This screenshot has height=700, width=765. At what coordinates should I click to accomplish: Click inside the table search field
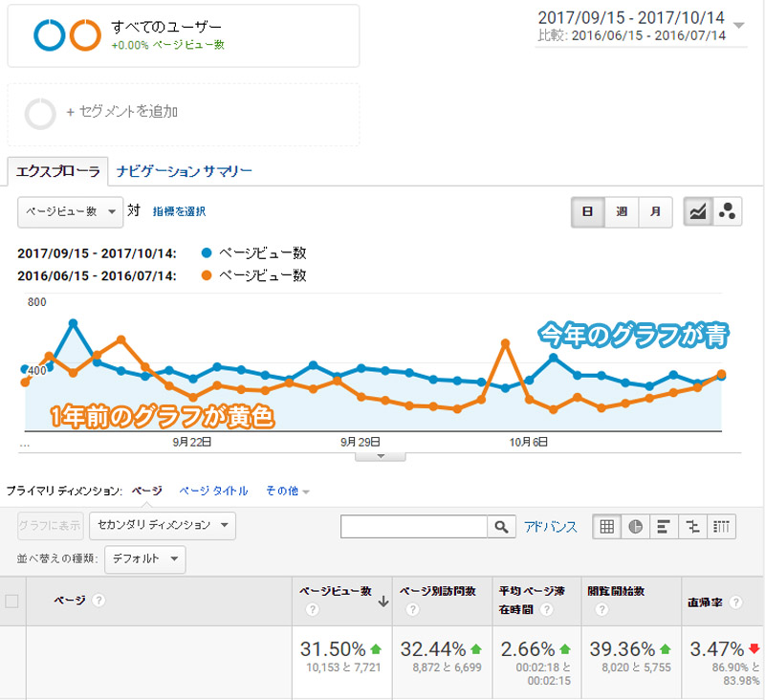click(413, 527)
